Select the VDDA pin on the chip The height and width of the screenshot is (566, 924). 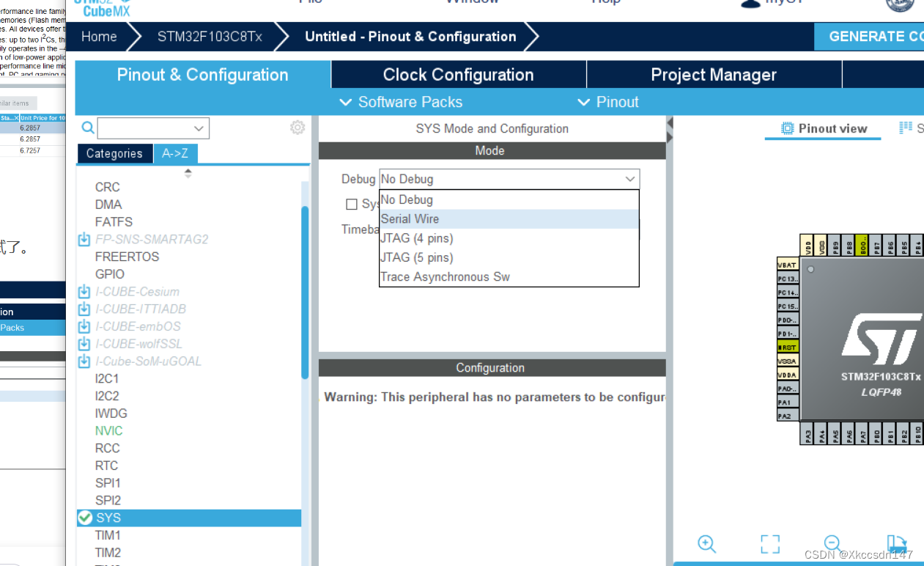click(788, 375)
